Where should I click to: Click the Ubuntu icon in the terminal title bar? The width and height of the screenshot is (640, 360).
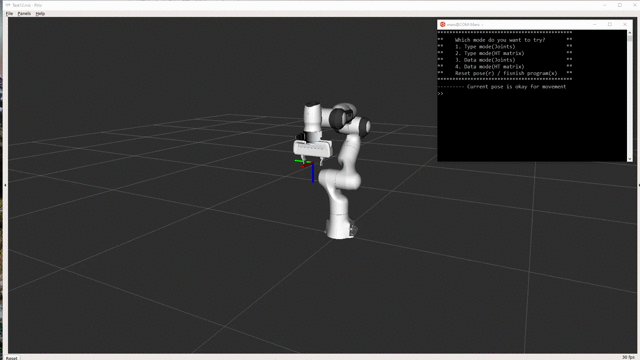pos(442,24)
